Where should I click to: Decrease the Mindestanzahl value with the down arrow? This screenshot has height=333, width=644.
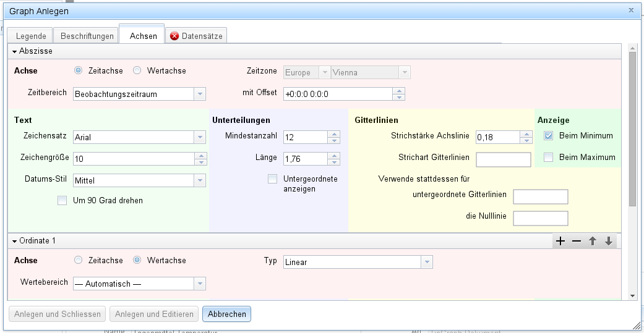click(334, 140)
